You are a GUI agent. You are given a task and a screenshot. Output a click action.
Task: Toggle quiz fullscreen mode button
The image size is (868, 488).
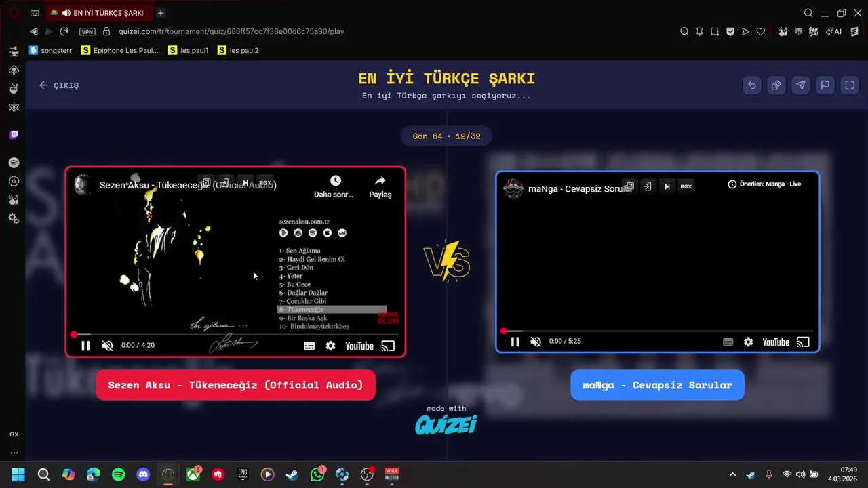pyautogui.click(x=850, y=85)
